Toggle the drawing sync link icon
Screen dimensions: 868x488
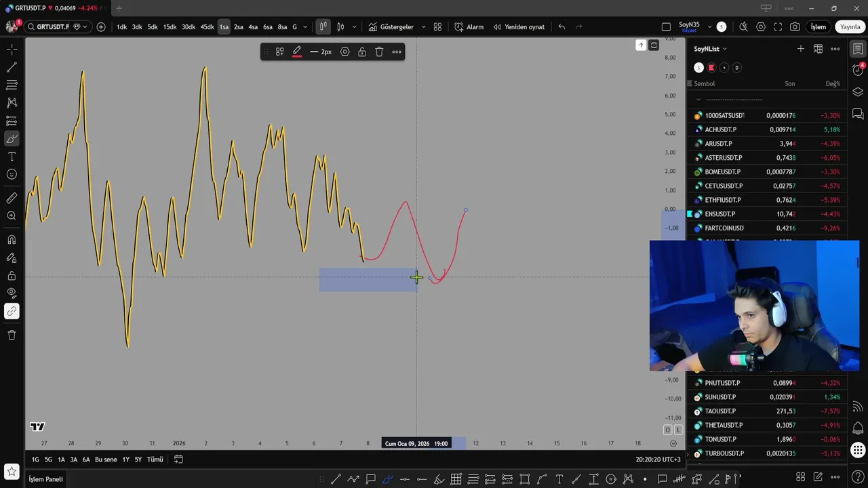click(12, 312)
